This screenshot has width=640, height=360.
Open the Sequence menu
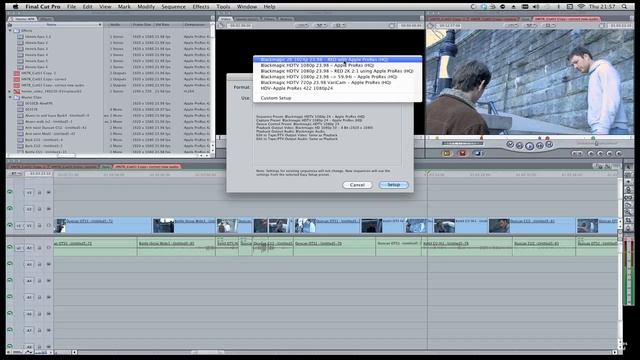coord(173,7)
